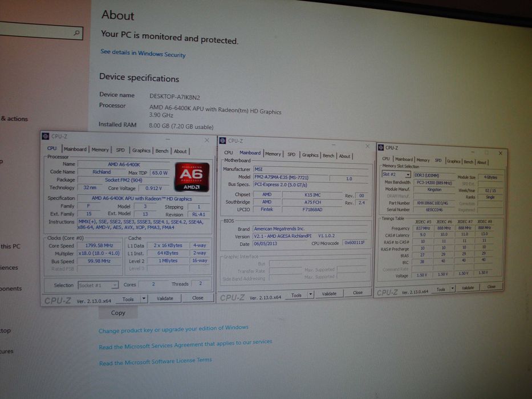Open Graphics tab in first CPU-Z window
Viewport: 532px width, 399px height.
(141, 150)
